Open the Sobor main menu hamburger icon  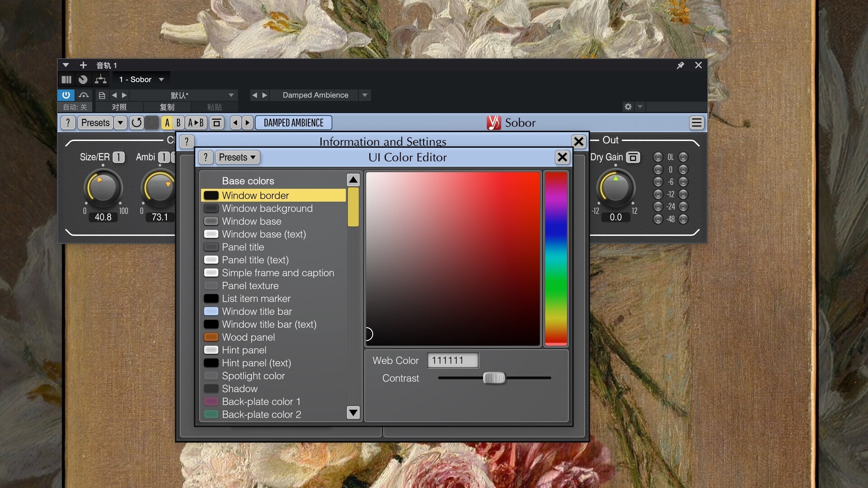[696, 123]
